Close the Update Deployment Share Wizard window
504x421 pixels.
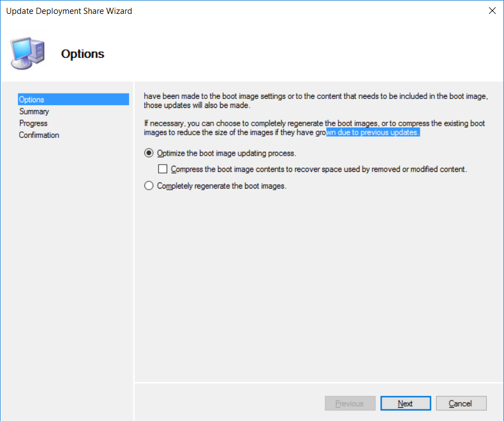point(492,11)
